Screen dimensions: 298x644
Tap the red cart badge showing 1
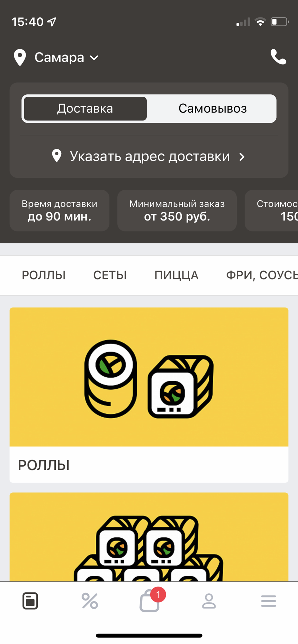click(158, 594)
